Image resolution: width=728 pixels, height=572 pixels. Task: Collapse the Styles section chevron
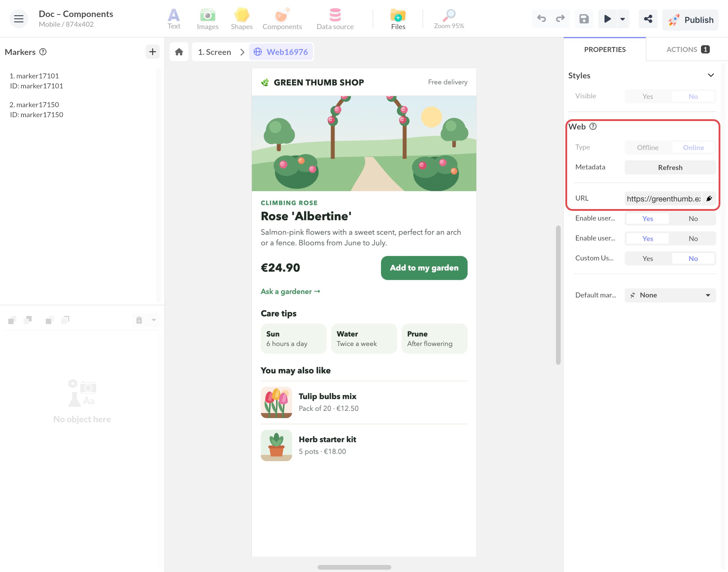click(x=711, y=75)
